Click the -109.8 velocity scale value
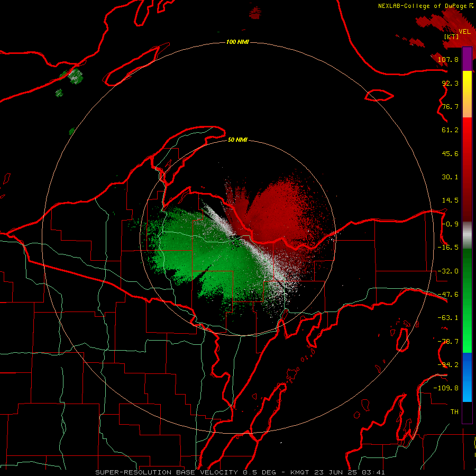476x476 pixels. pyautogui.click(x=446, y=388)
